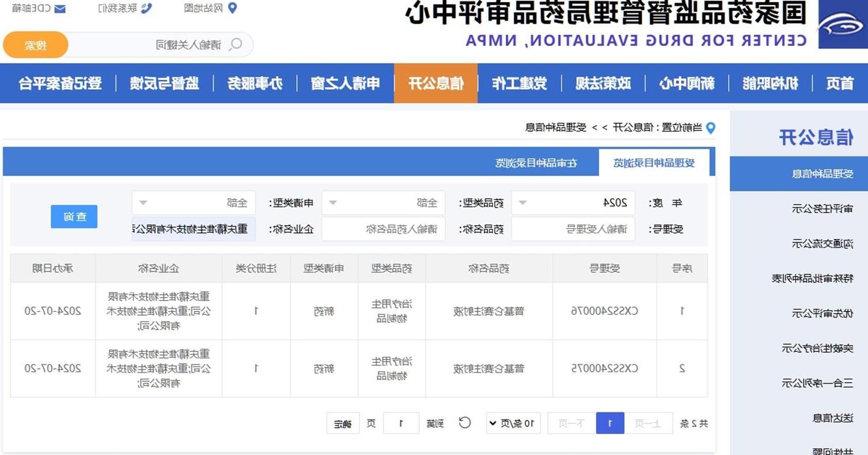Click the pagination refresh icon

click(465, 423)
